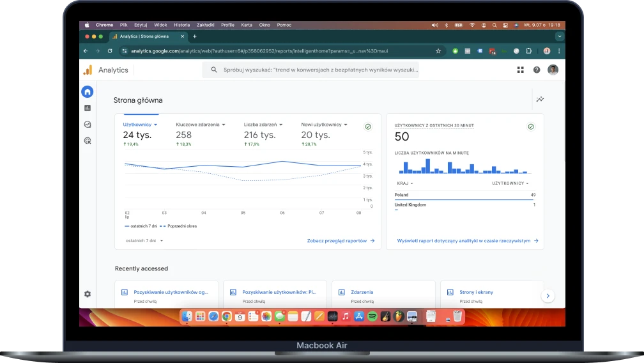
Task: Open the Zakładki menu
Action: click(205, 25)
